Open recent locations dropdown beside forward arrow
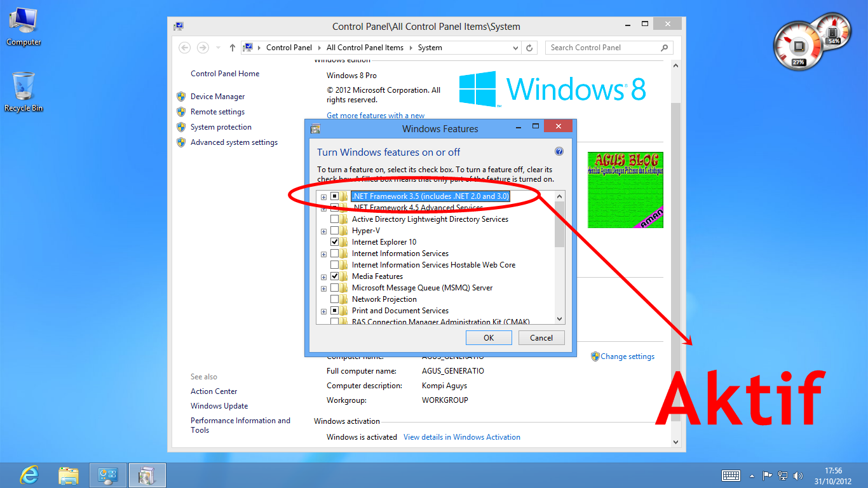This screenshot has width=868, height=488. point(218,48)
